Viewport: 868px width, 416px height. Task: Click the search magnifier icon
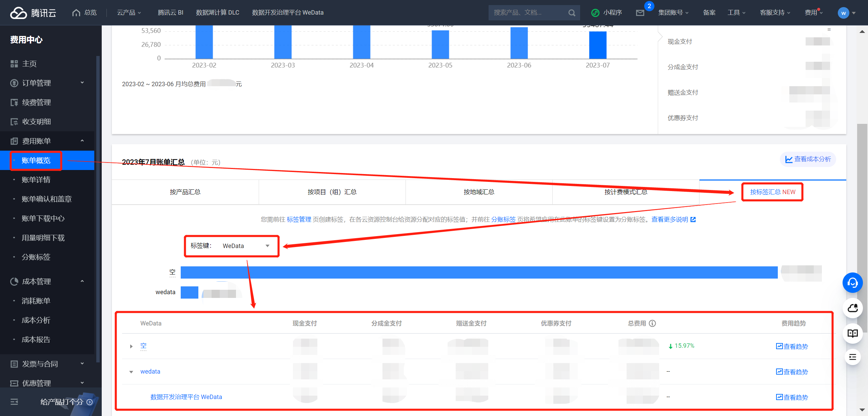pyautogui.click(x=572, y=13)
